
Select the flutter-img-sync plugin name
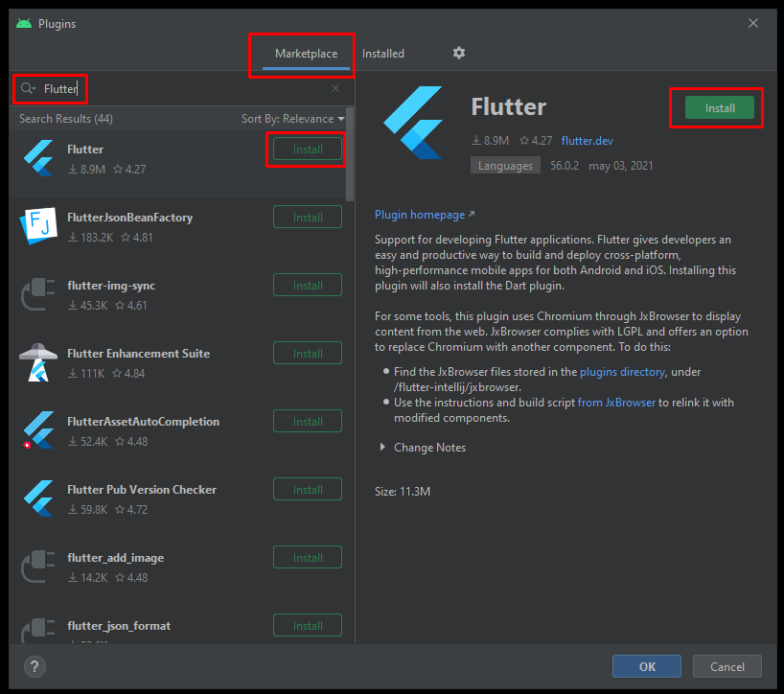[x=111, y=285]
